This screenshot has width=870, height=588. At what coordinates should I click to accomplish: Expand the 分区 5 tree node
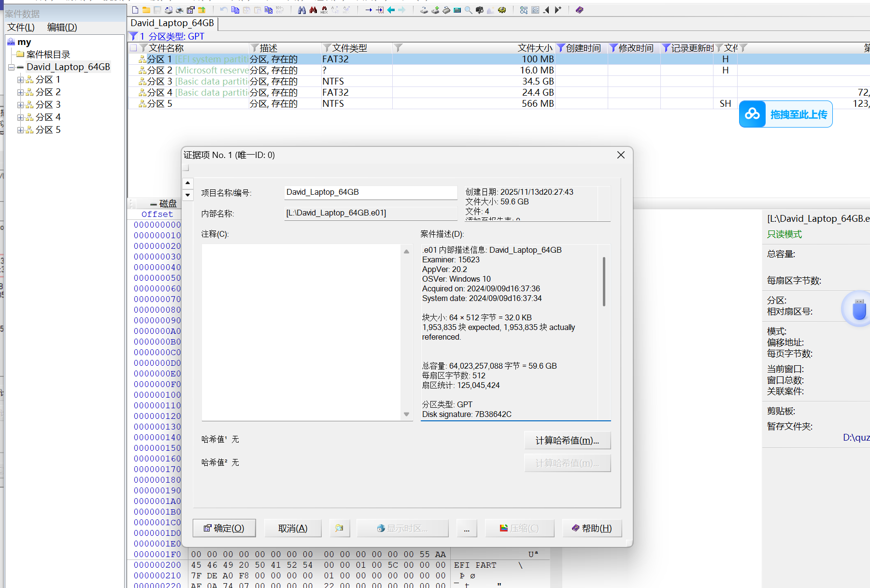20,129
